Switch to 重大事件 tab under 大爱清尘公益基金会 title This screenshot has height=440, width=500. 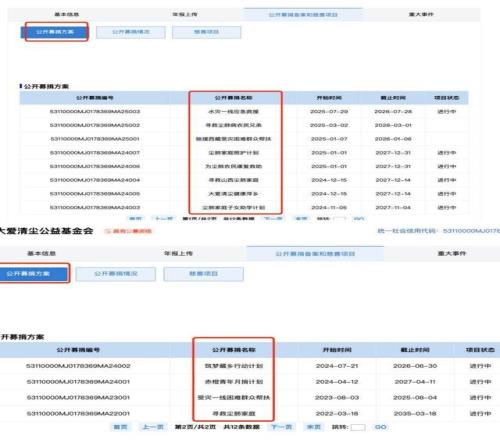click(x=452, y=254)
